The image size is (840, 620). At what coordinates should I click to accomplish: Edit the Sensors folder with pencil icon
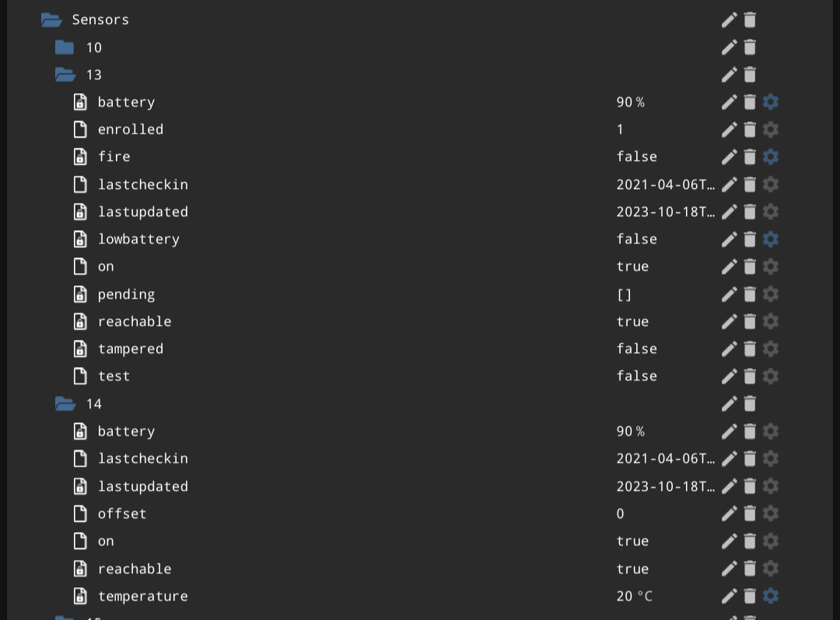(729, 19)
